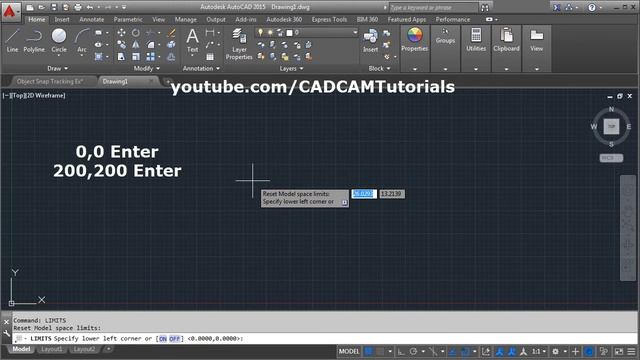Expand the Annotation panel dropdown
640x360 pixels.
(201, 69)
